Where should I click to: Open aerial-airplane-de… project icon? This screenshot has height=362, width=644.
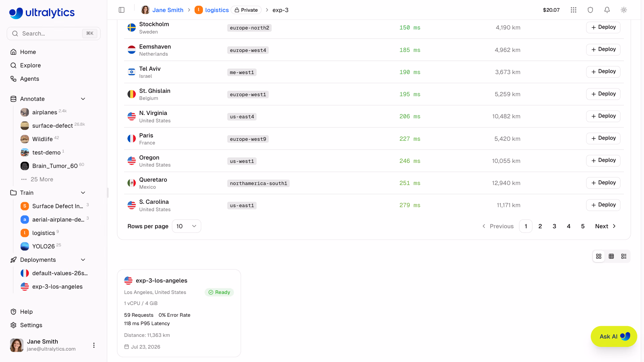click(24, 220)
